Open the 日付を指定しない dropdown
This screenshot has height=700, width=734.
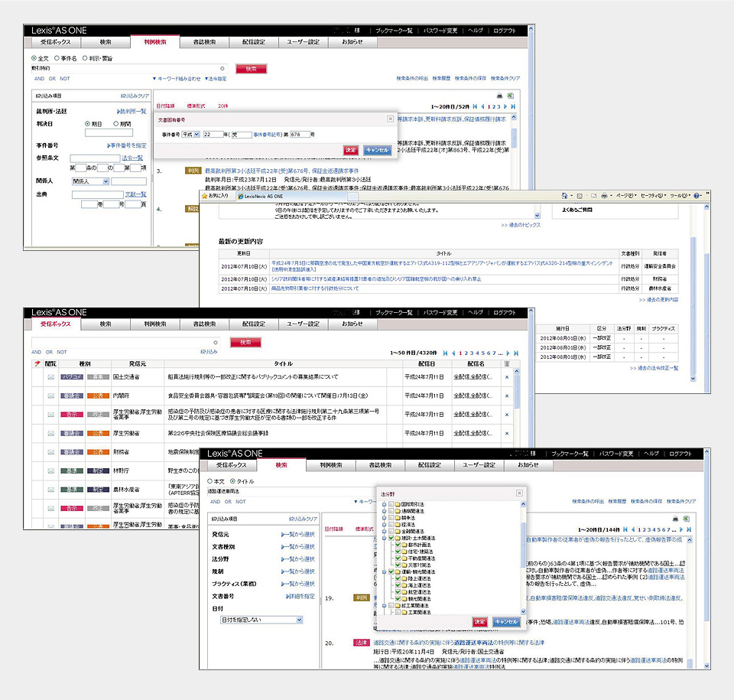261,620
